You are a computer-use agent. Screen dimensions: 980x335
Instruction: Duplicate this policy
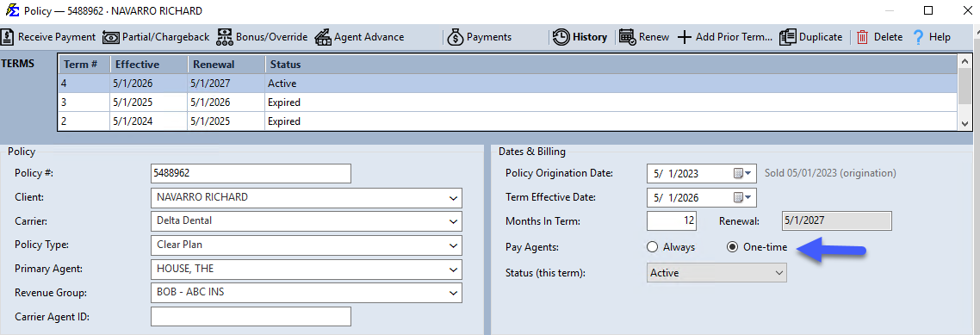coord(810,37)
